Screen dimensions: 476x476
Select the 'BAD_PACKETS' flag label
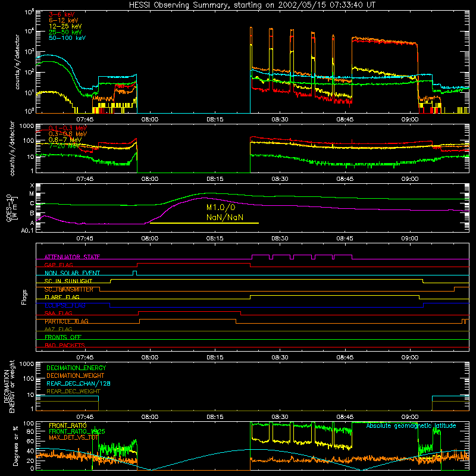click(65, 345)
